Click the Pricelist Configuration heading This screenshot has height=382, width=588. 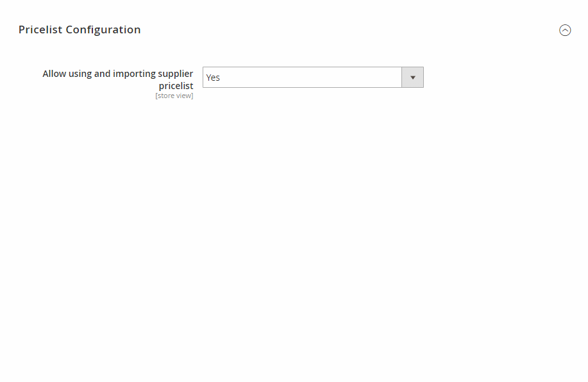pyautogui.click(x=80, y=29)
